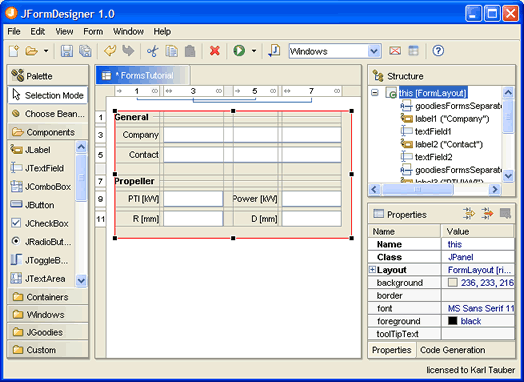Click the Generate Java code icon

[274, 51]
